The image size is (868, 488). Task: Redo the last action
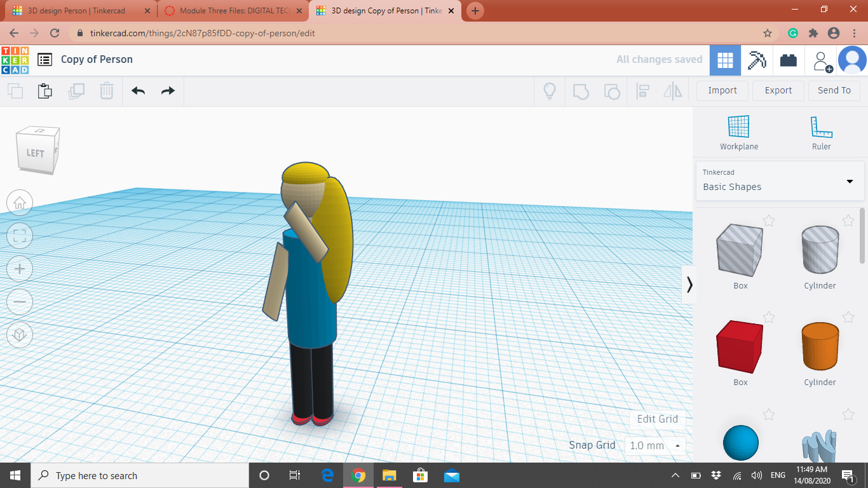[168, 91]
